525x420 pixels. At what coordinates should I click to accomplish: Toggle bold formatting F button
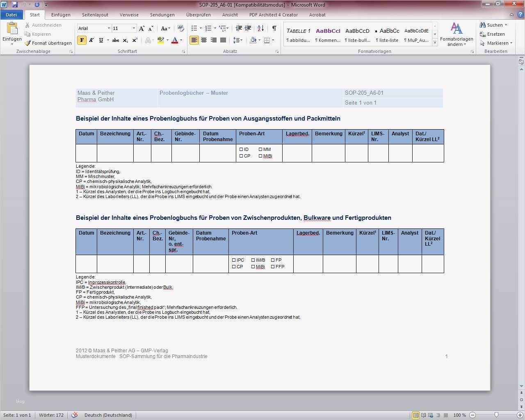(82, 40)
